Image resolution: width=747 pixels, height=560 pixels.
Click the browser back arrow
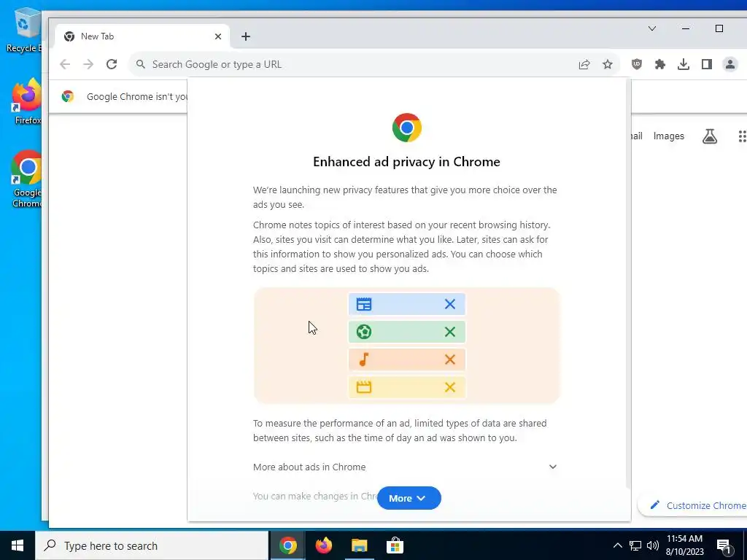(x=65, y=64)
